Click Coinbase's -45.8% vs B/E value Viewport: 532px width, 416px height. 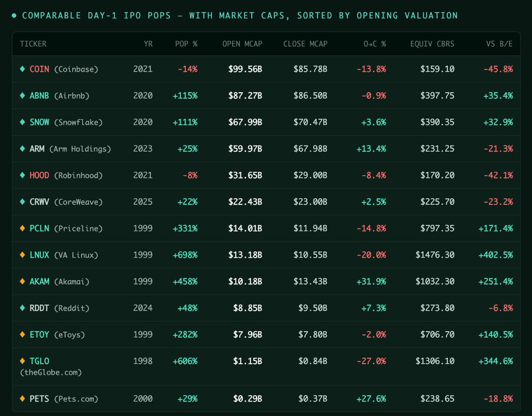point(498,69)
